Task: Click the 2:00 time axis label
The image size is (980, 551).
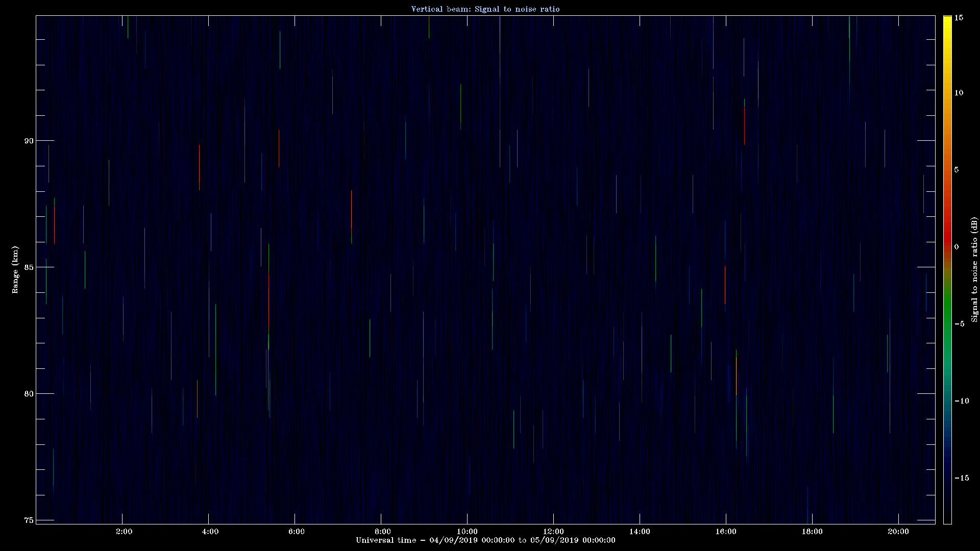Action: [124, 532]
